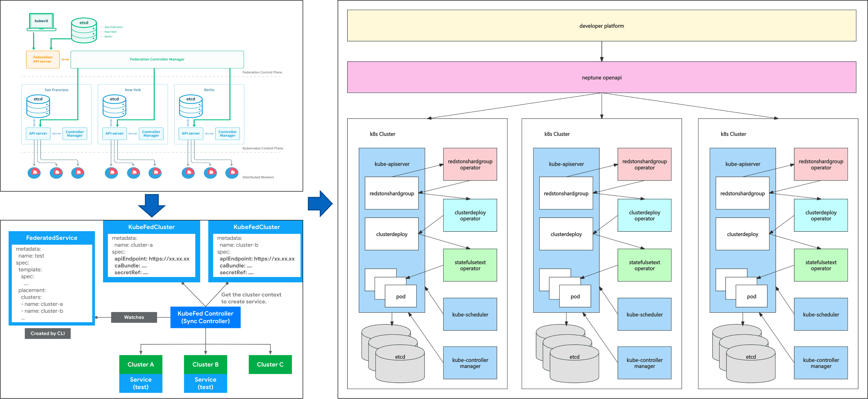
Task: Click the gray Watches label
Action: tap(134, 317)
